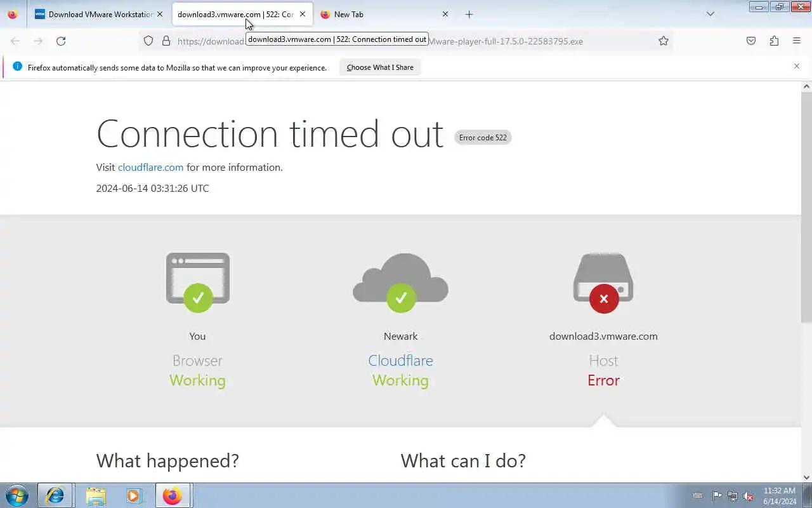Click the page vertical scrollbar thumb

[806, 206]
